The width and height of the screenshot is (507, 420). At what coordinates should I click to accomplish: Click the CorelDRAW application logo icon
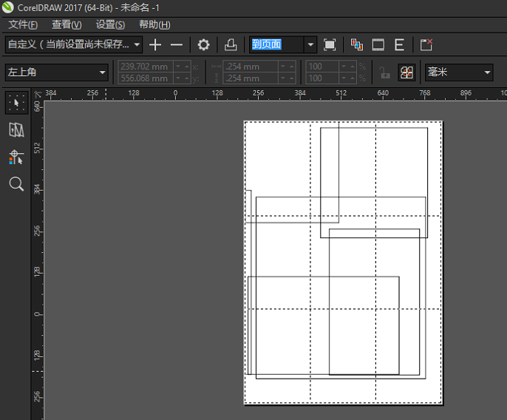pyautogui.click(x=7, y=7)
